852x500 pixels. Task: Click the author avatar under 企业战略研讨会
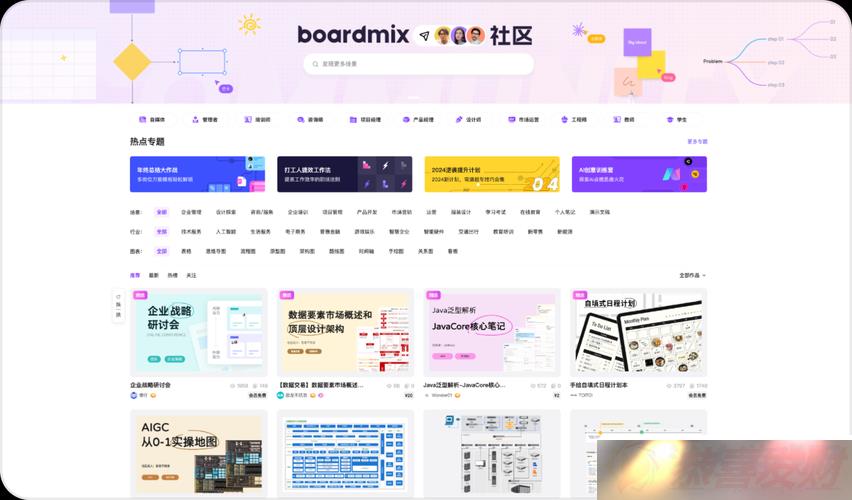coord(134,395)
